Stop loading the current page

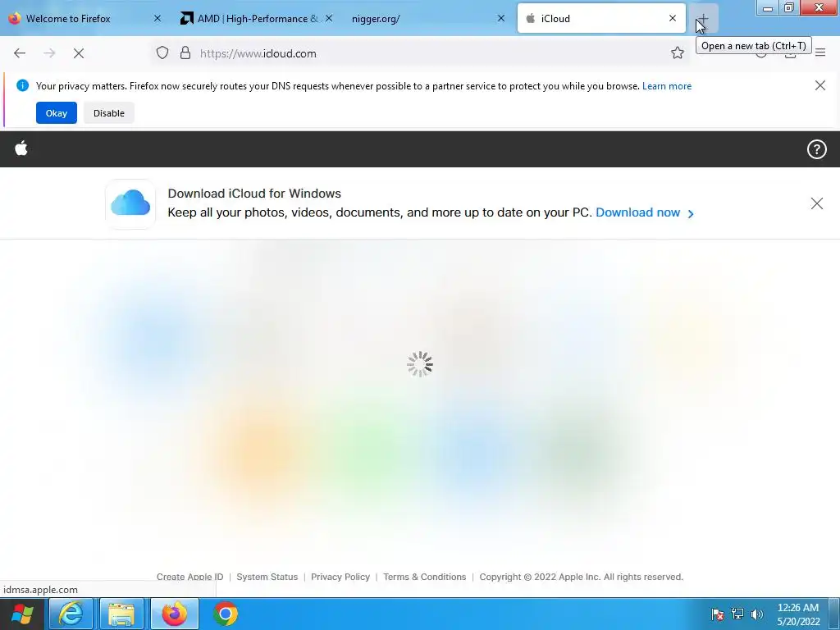pos(79,53)
